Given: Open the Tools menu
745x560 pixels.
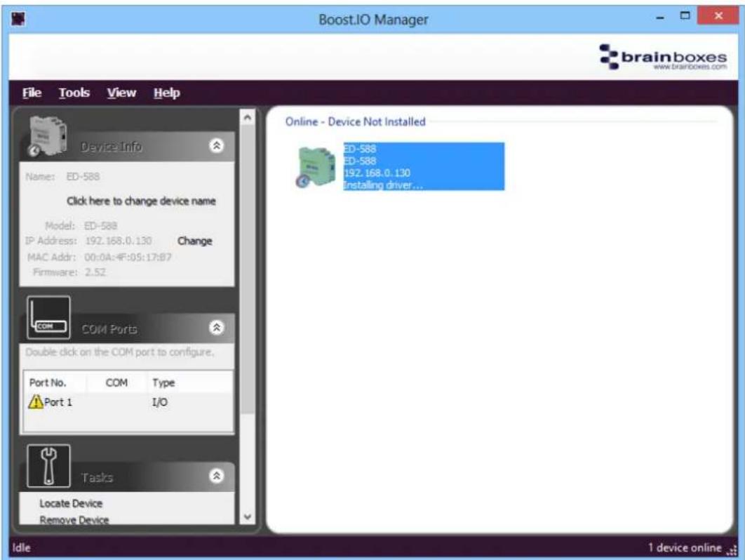Looking at the screenshot, I should [x=74, y=93].
